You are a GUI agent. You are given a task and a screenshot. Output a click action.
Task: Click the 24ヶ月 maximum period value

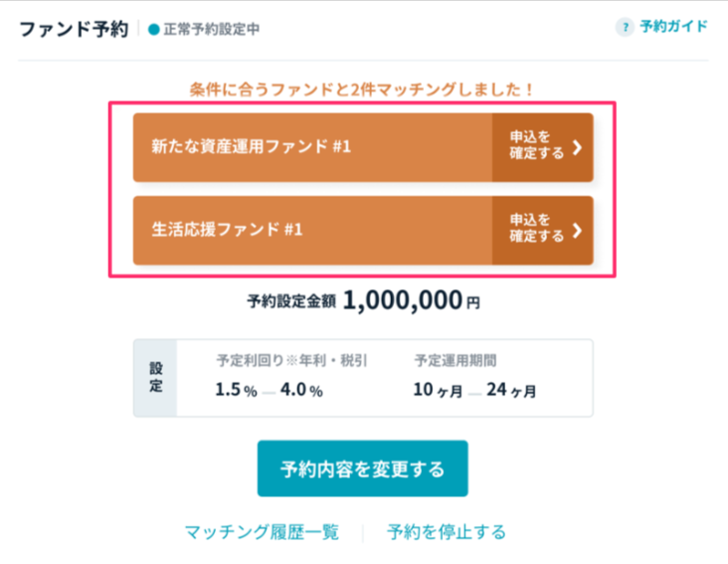point(512,391)
